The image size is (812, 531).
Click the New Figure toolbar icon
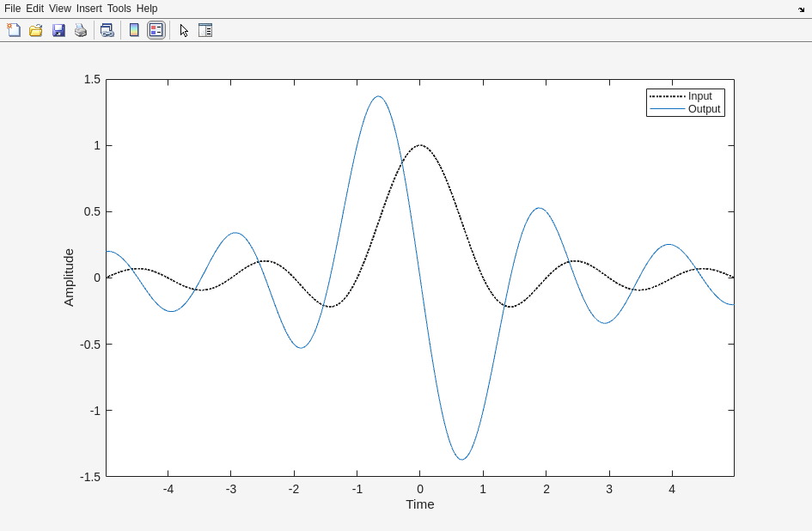(x=14, y=30)
